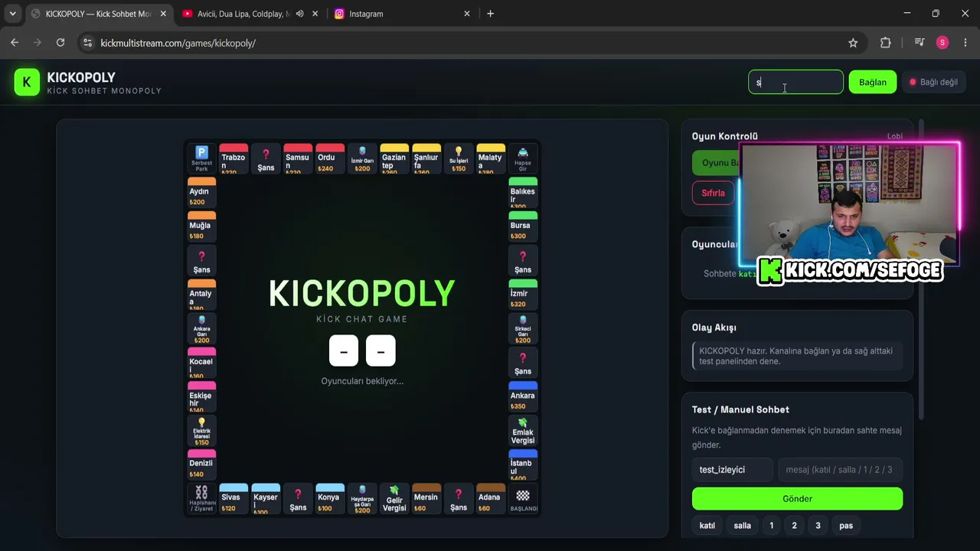The image size is (980, 551).
Task: Select the Bursa property tile
Action: pos(523,227)
